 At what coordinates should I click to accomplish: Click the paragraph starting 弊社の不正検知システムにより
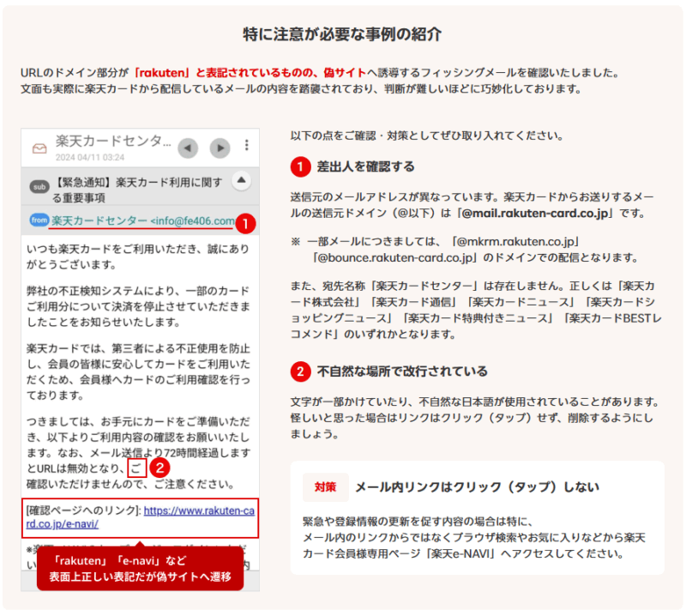pos(138,306)
